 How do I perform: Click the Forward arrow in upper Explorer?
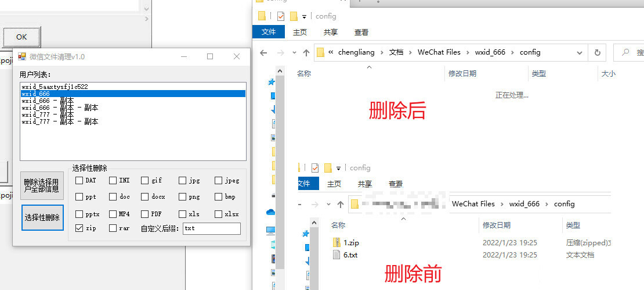coord(281,53)
